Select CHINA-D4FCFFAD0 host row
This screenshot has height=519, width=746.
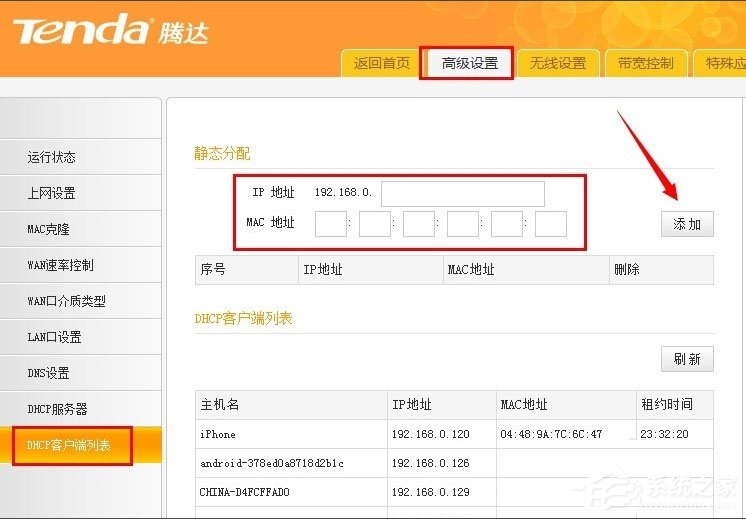pyautogui.click(x=291, y=492)
